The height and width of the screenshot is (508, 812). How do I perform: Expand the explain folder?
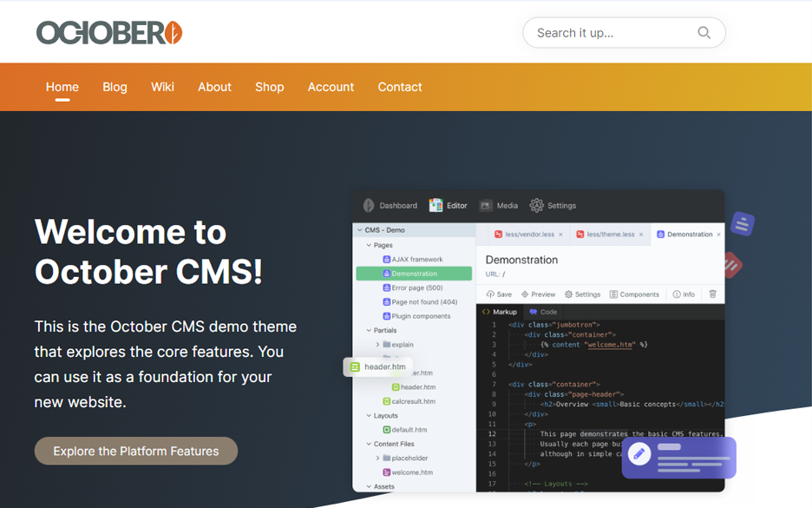point(377,345)
